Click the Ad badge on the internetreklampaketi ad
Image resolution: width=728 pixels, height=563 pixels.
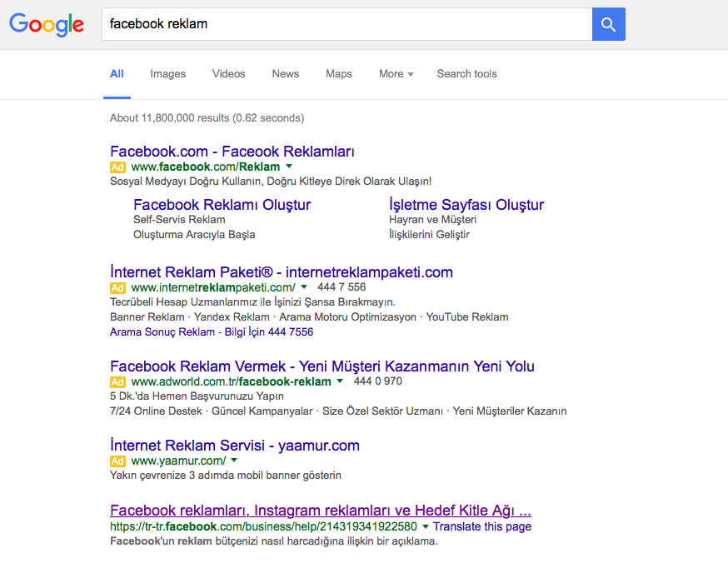[117, 289]
